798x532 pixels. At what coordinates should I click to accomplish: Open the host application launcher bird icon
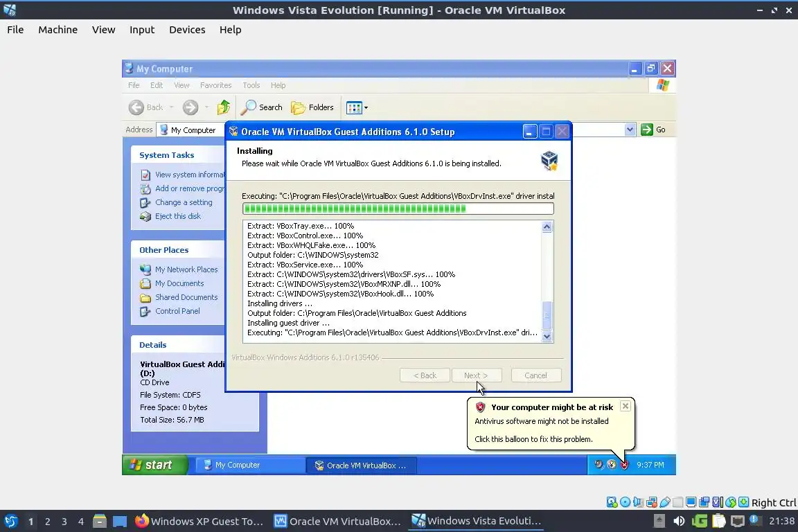(x=11, y=522)
